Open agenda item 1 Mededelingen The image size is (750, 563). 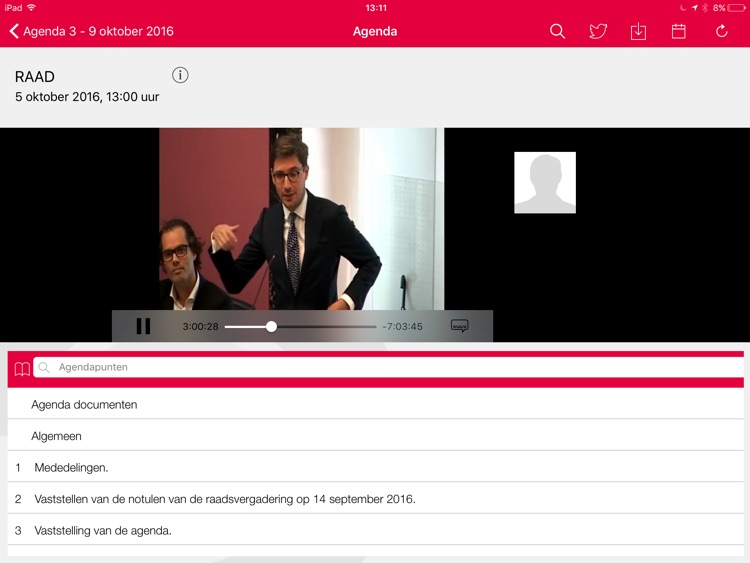tap(375, 467)
